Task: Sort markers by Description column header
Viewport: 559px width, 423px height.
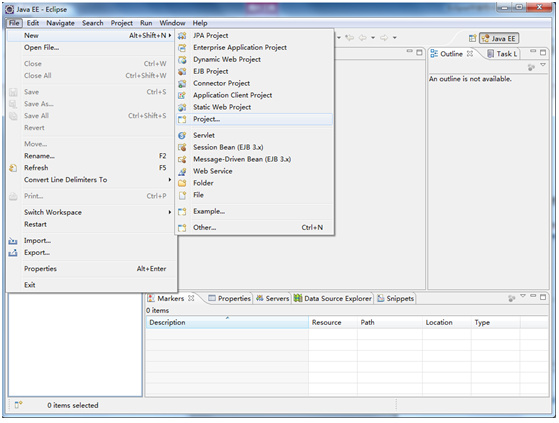Action: (x=227, y=323)
